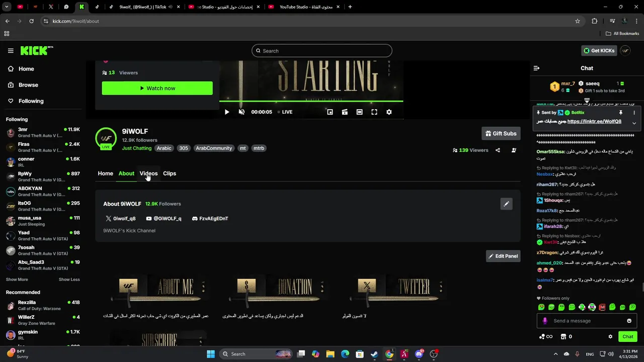Screen dimensions: 644x362
Task: Unmute the stream player volume
Action: pos(242,112)
